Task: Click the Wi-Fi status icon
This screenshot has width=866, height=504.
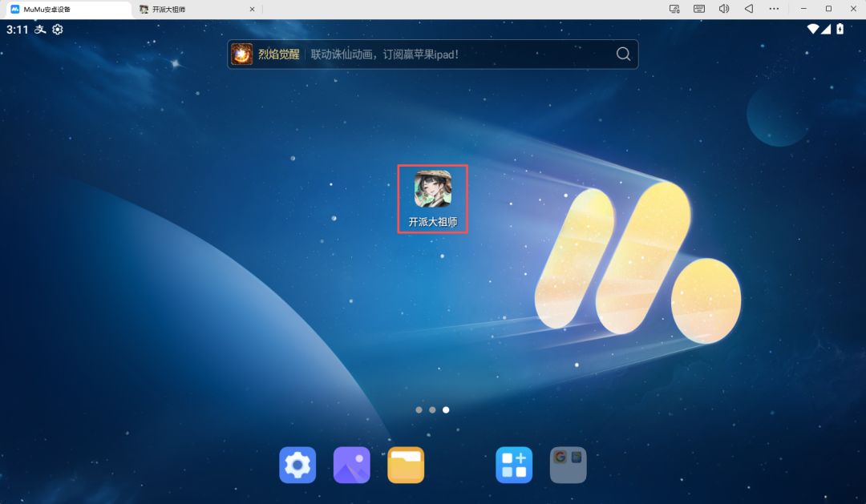Action: coord(812,29)
